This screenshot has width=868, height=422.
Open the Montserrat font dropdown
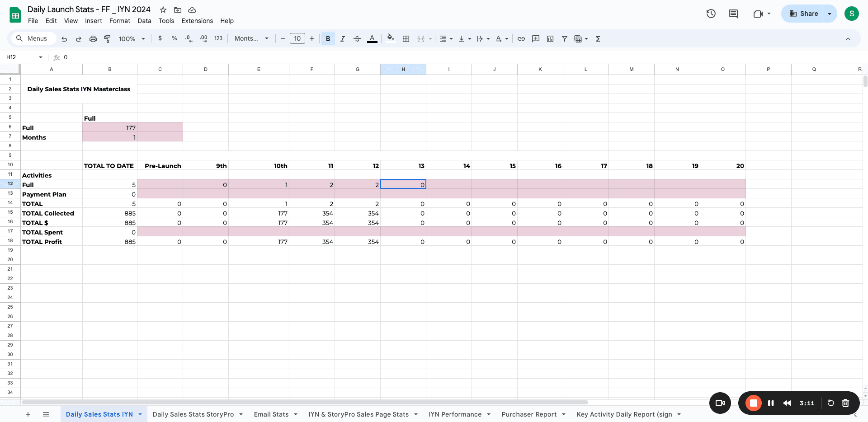pos(251,39)
